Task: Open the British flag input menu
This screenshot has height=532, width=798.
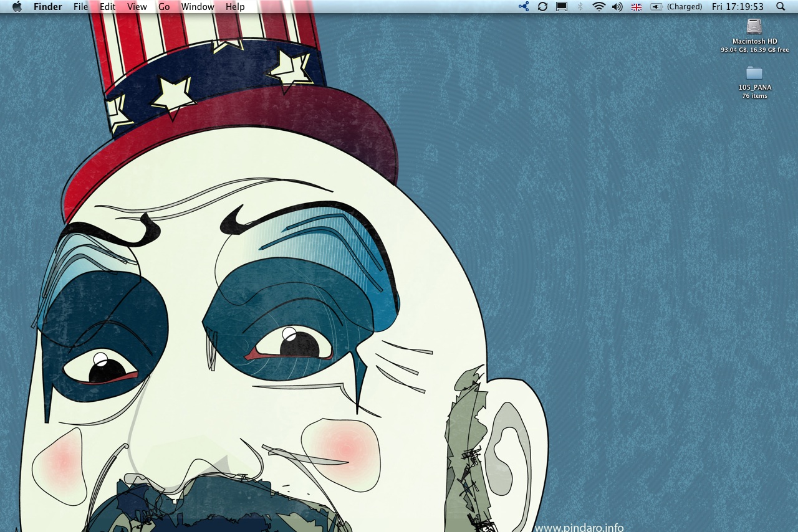Action: (x=637, y=7)
